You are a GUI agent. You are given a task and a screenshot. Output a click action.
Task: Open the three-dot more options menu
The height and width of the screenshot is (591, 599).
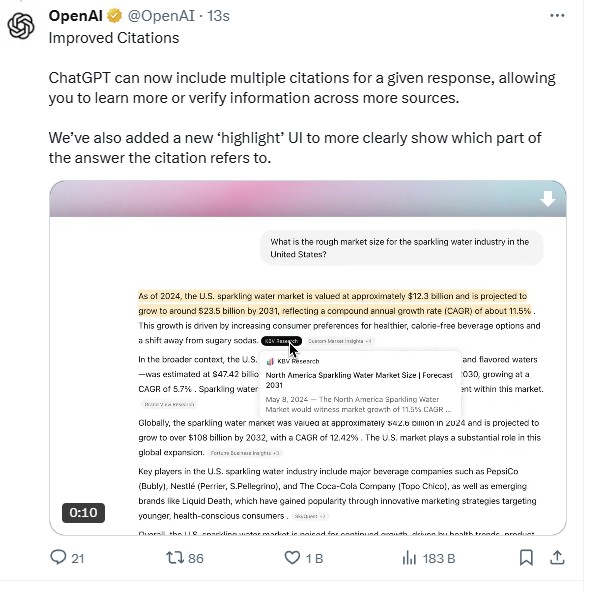click(557, 16)
